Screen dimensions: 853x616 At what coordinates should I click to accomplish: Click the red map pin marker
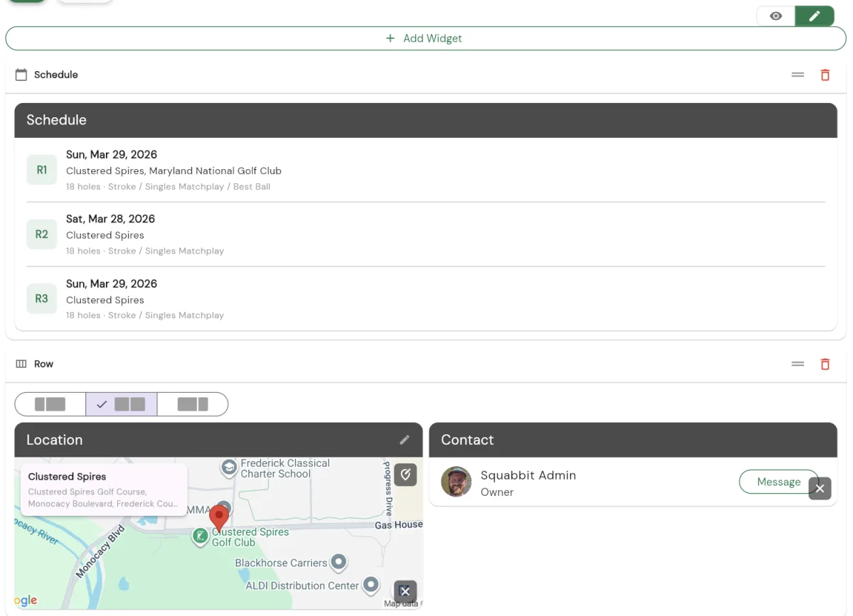pos(220,517)
